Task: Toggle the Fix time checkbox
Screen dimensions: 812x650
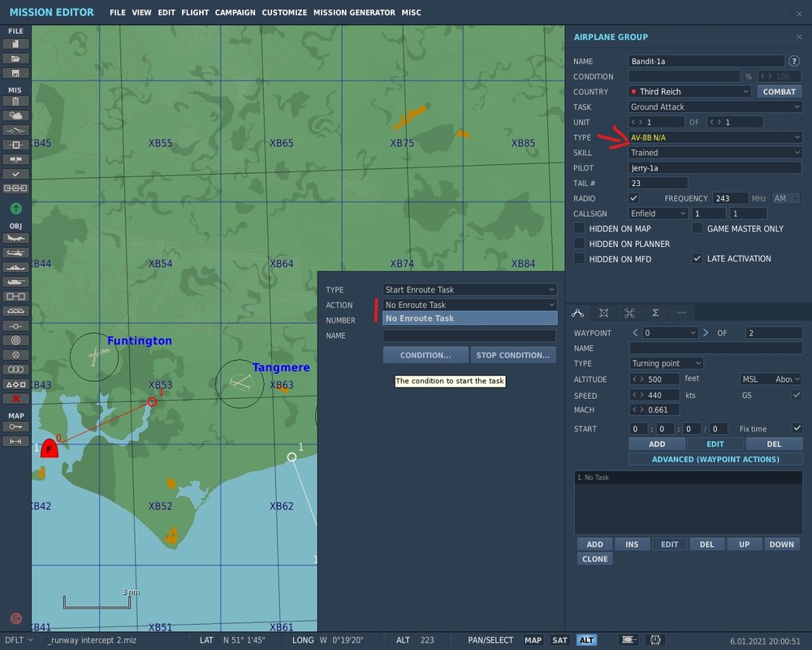Action: pyautogui.click(x=797, y=428)
